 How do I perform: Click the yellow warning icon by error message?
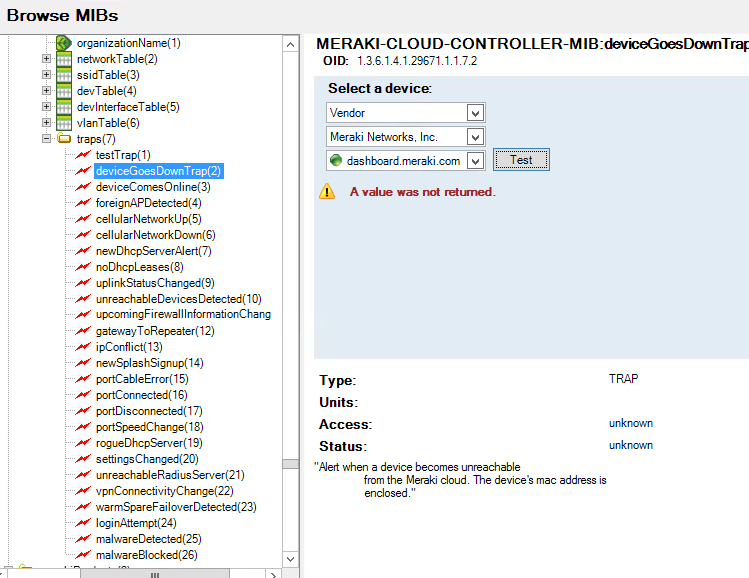[327, 192]
